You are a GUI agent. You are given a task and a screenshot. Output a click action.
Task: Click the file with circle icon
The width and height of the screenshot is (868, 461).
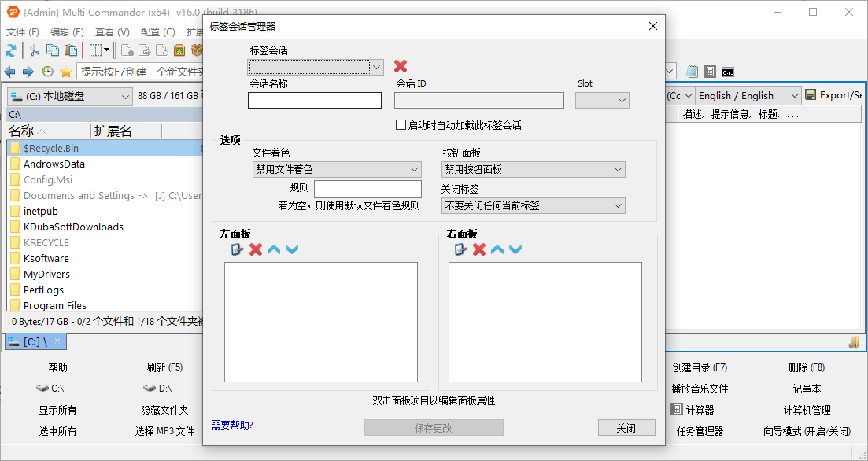(x=161, y=50)
